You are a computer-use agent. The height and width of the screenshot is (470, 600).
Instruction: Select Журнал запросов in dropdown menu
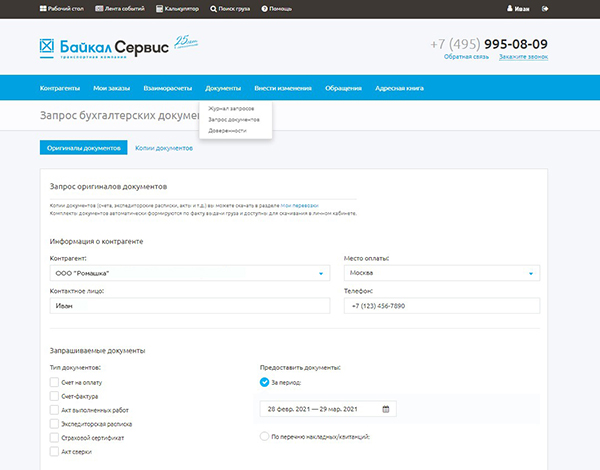[231, 109]
